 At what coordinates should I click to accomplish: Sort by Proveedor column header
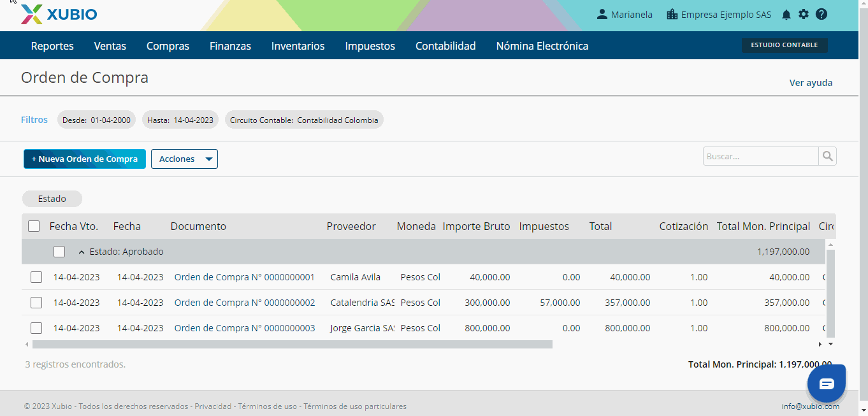351,226
